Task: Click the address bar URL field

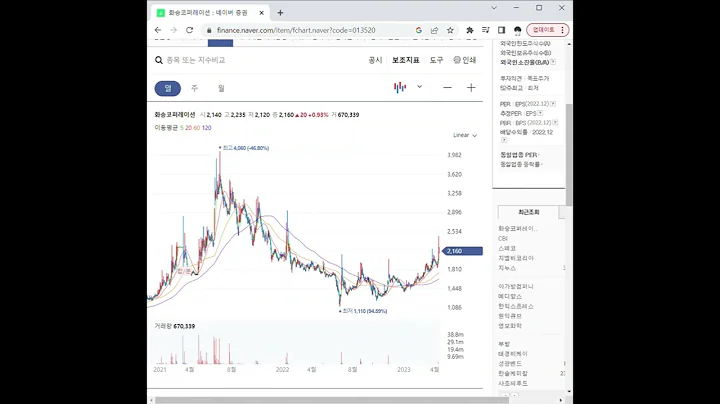Action: click(x=296, y=30)
